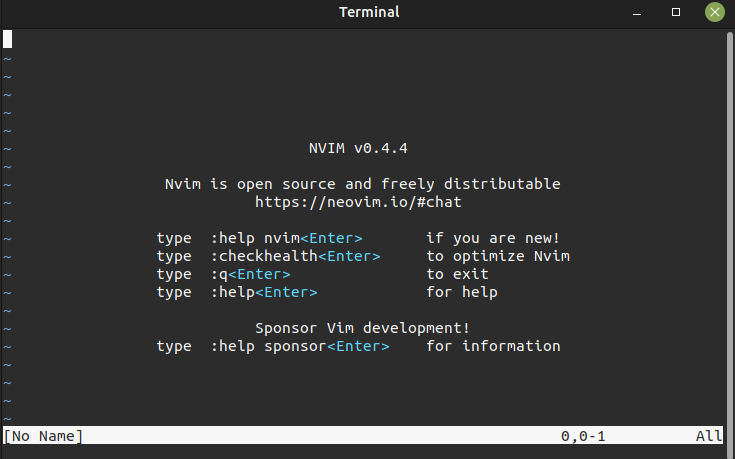Click 'if you are new!' text
This screenshot has width=735, height=459.
click(493, 238)
